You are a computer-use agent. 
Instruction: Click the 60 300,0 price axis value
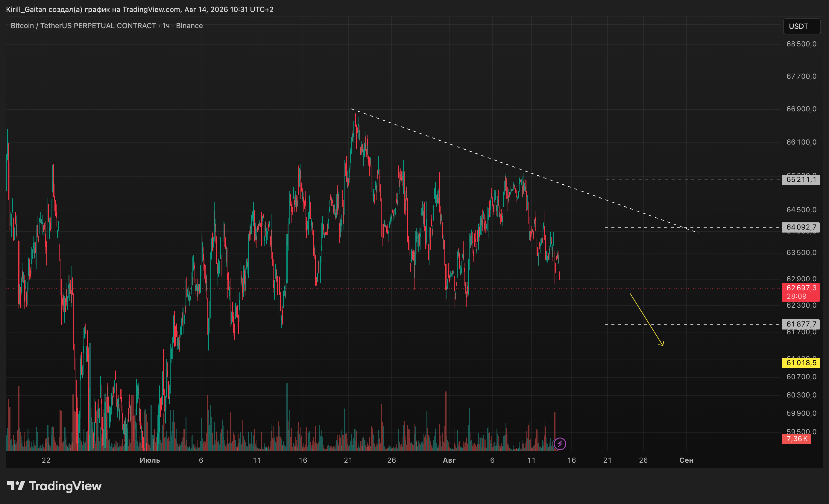[801, 395]
